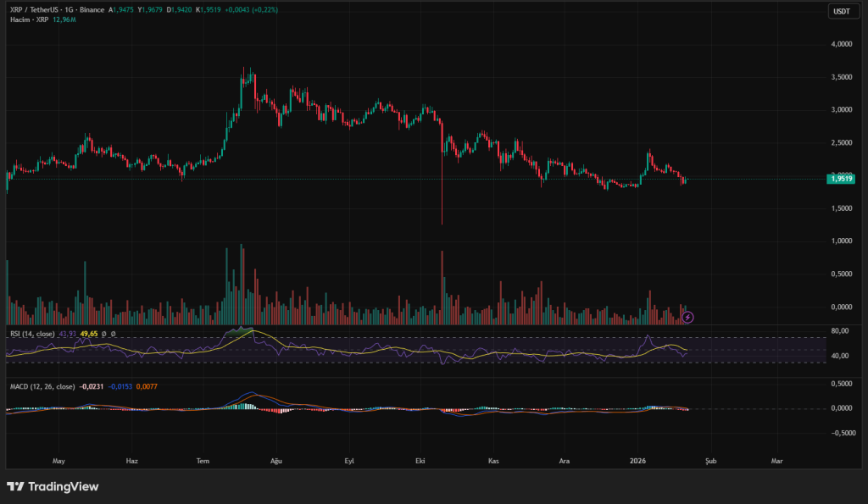Image resolution: width=868 pixels, height=504 pixels.
Task: Click the Şub month on time axis
Action: click(x=710, y=461)
